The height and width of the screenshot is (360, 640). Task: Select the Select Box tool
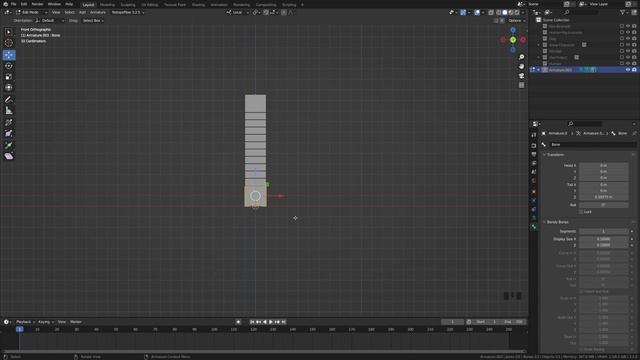[9, 32]
